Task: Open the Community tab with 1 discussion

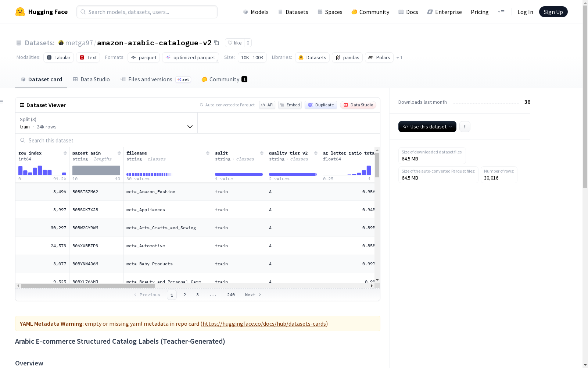Action: click(x=224, y=79)
